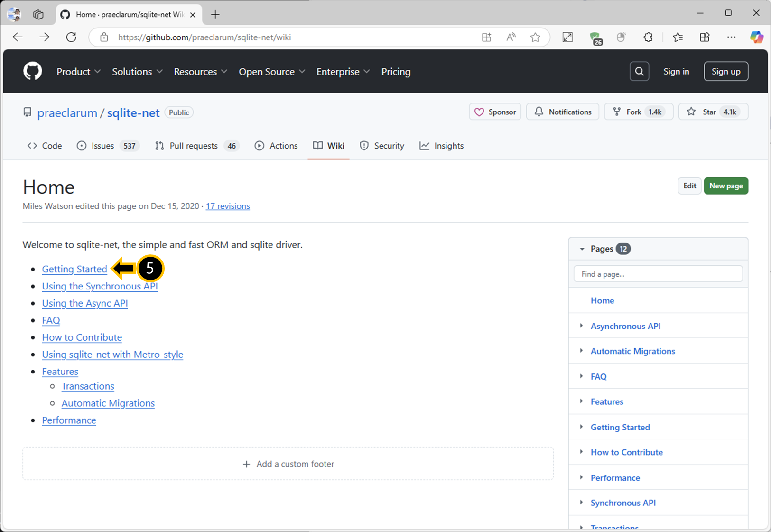Click the browser address bar URL
Image resolution: width=771 pixels, height=532 pixels.
204,37
